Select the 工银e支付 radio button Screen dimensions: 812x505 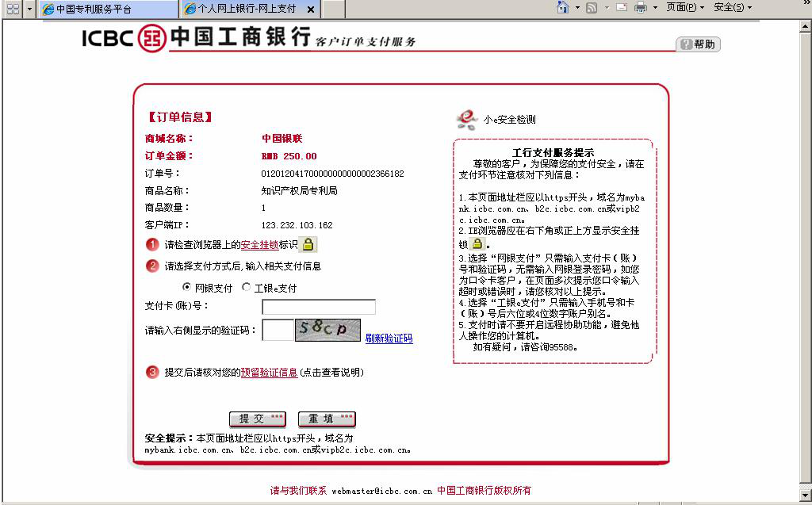pos(247,288)
